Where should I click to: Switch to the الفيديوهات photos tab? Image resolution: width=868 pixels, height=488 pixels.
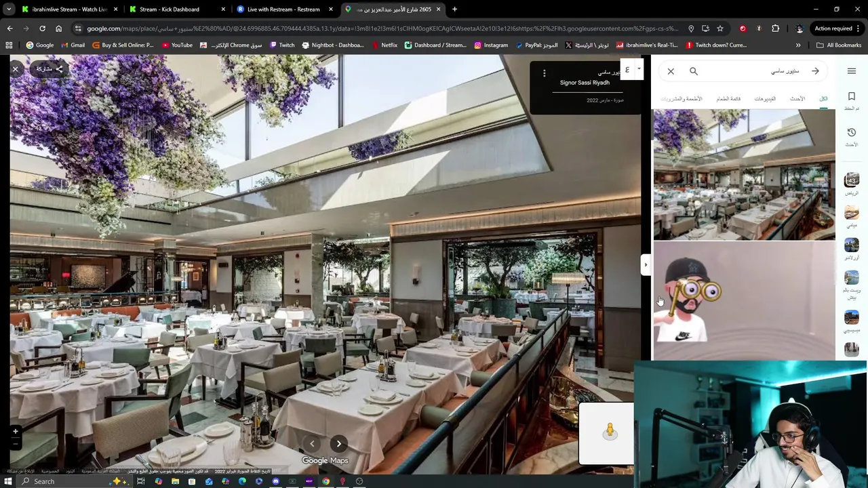pyautogui.click(x=765, y=99)
